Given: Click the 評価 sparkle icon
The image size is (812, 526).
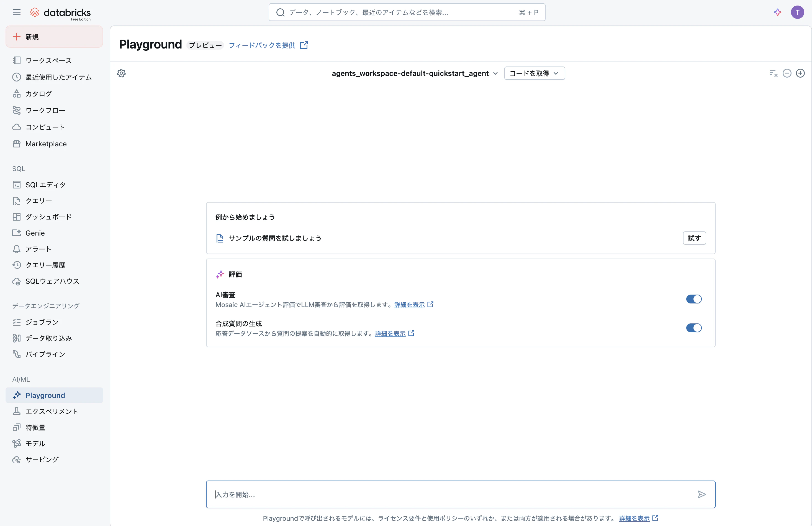Looking at the screenshot, I should (x=220, y=274).
